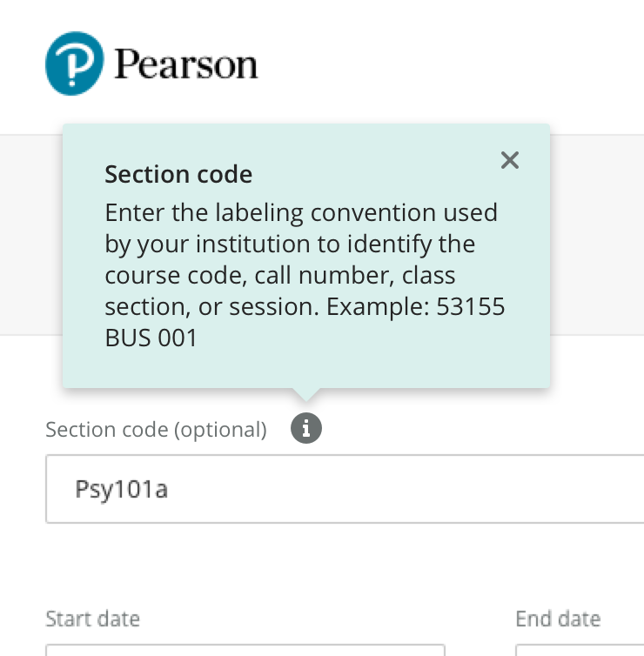Focus the Section code input field

click(x=348, y=489)
